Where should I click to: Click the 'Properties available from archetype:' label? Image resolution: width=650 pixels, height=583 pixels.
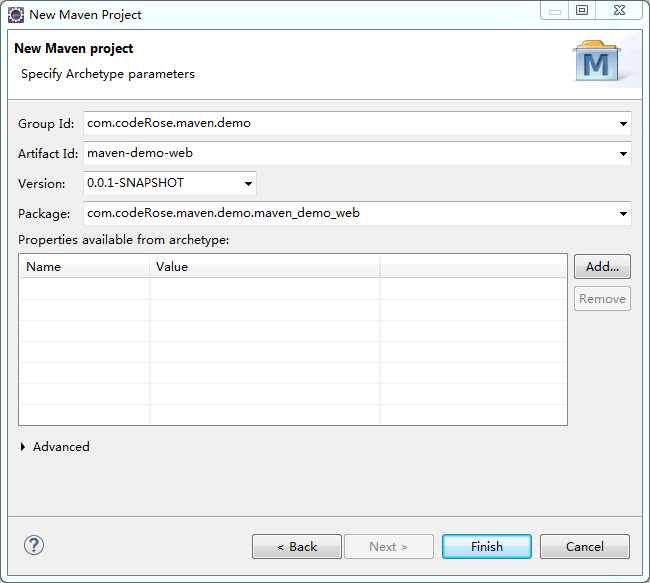124,240
